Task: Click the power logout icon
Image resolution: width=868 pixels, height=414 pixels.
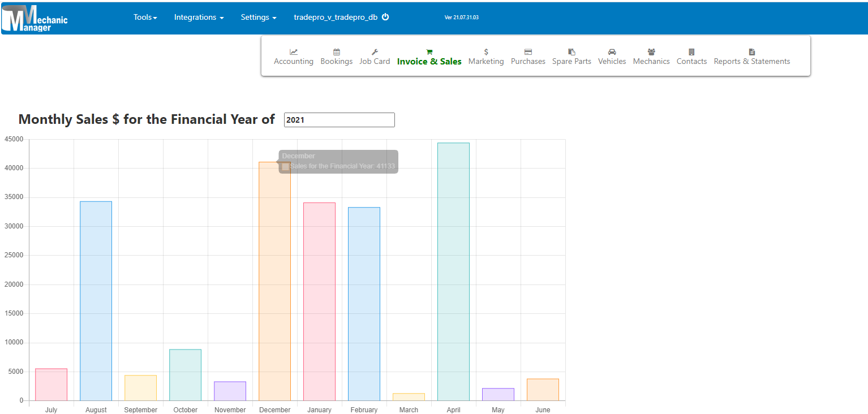Action: (x=385, y=17)
